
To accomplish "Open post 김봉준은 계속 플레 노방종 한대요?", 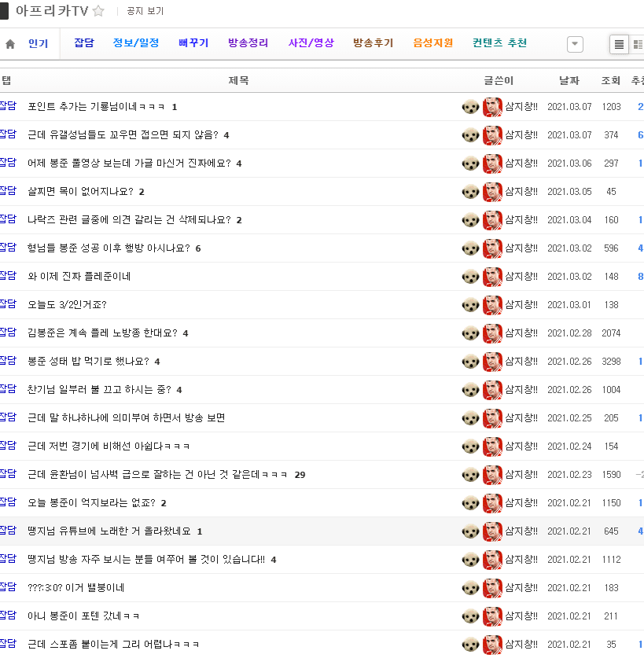I will [x=102, y=333].
